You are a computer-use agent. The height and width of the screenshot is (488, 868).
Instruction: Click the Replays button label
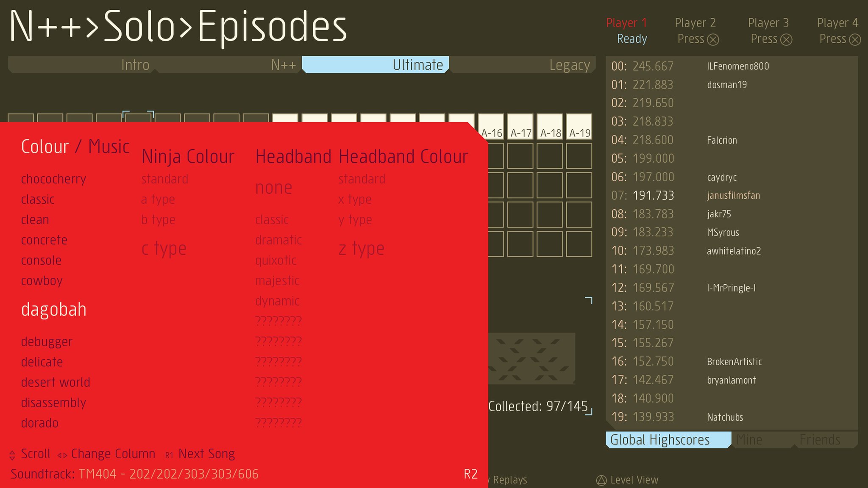tap(509, 480)
